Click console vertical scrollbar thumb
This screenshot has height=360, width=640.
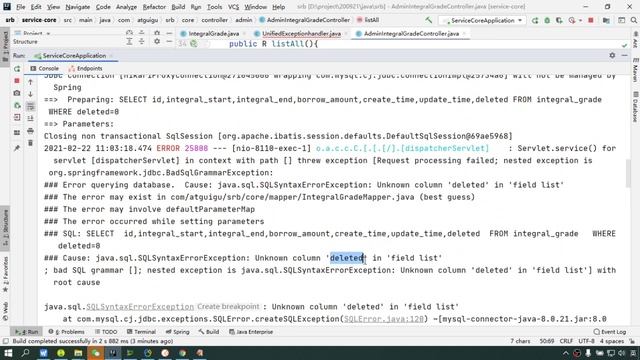[x=628, y=173]
